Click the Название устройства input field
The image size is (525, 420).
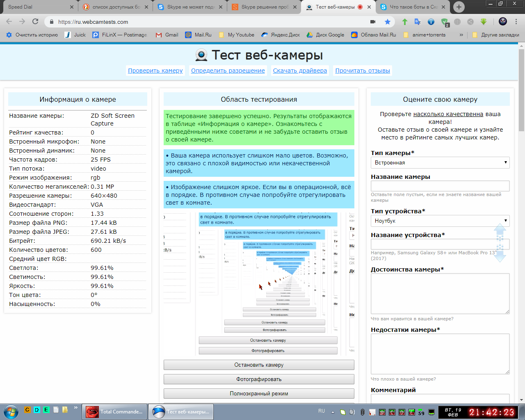[440, 244]
